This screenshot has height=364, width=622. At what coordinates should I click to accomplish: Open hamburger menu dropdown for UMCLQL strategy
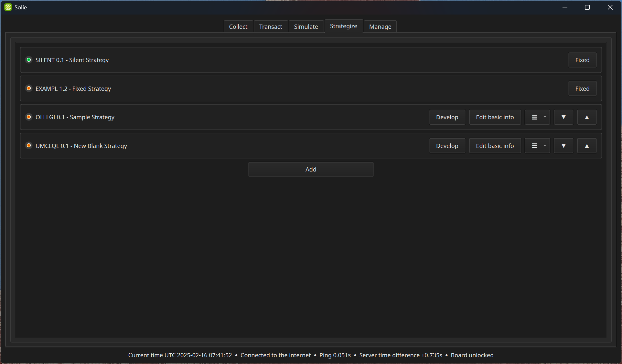pos(537,146)
